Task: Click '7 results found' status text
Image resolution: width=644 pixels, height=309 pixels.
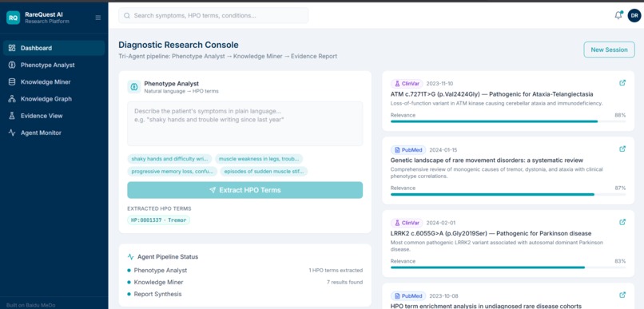Action: tap(344, 283)
